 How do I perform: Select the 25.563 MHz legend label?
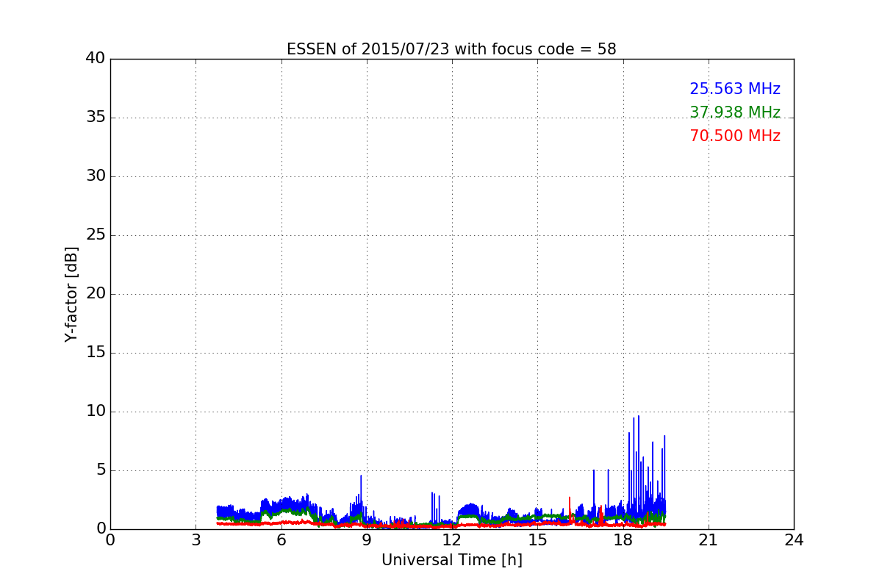[x=735, y=89]
